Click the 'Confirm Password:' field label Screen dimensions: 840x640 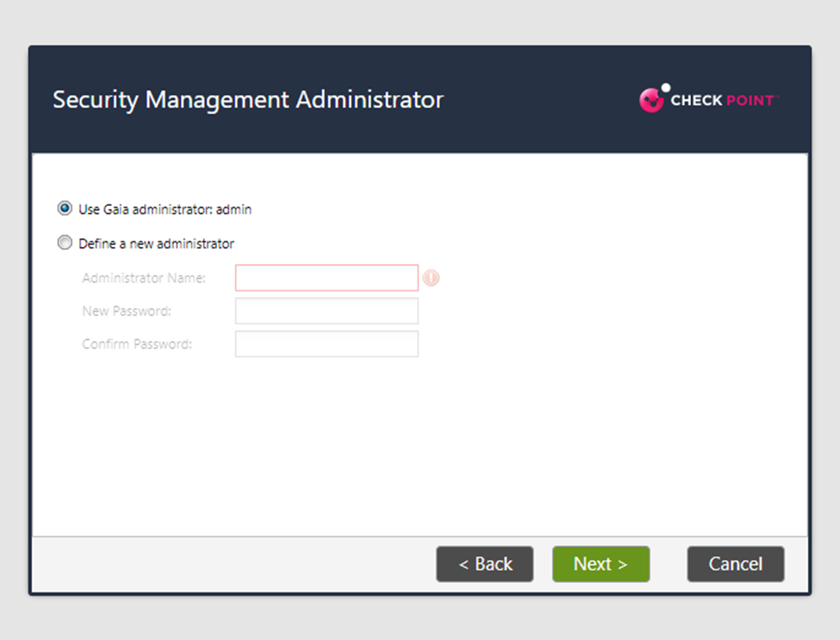pyautogui.click(x=136, y=344)
